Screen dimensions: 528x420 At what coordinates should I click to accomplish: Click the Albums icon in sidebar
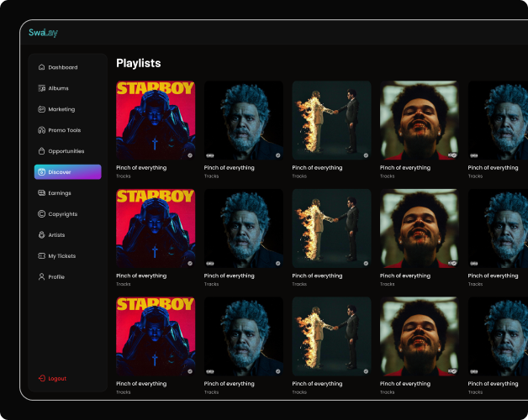point(41,88)
